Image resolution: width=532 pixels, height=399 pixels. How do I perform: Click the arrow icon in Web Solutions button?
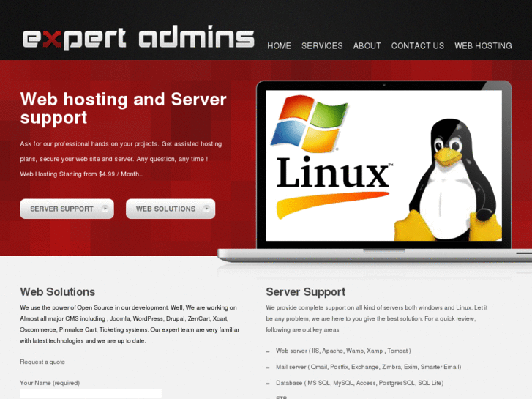pos(206,209)
